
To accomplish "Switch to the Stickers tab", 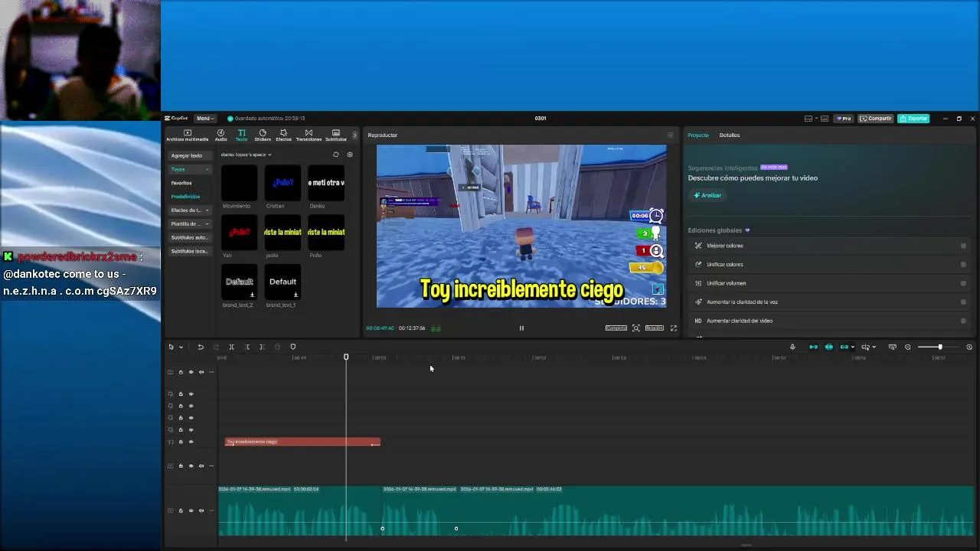I will 263,135.
